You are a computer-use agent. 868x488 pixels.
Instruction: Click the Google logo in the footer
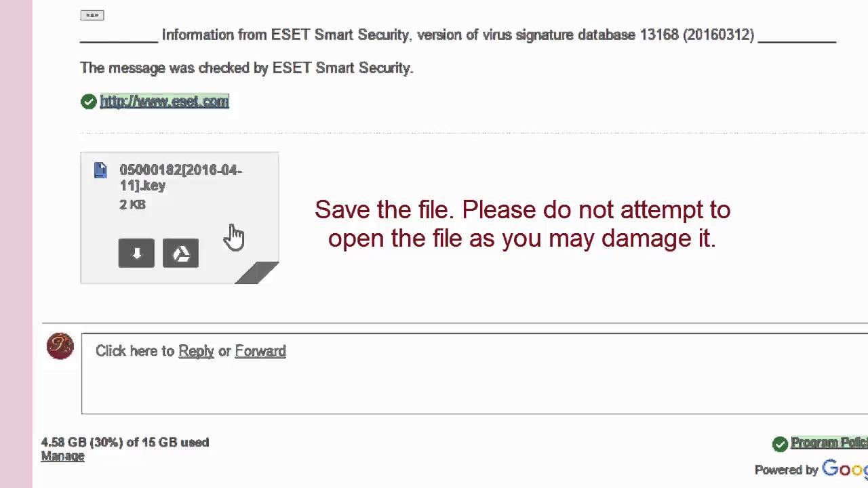tap(844, 469)
